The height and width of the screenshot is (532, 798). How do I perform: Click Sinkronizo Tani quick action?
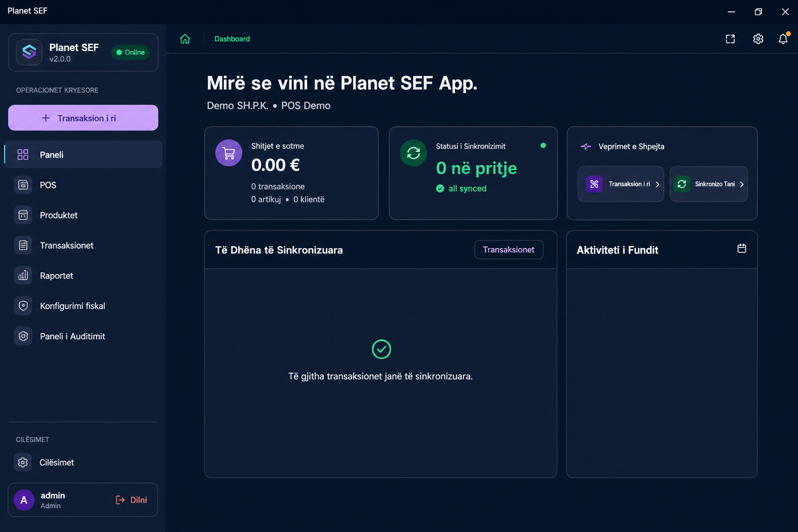(709, 184)
